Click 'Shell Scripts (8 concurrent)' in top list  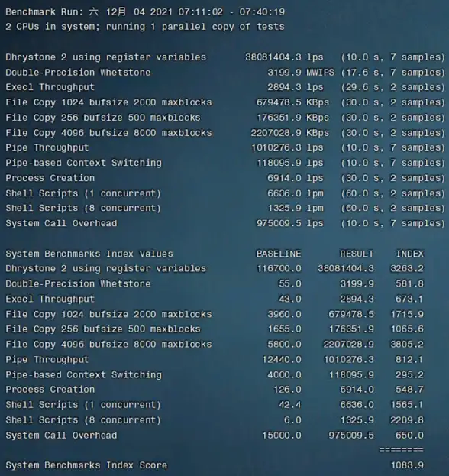[83, 209]
